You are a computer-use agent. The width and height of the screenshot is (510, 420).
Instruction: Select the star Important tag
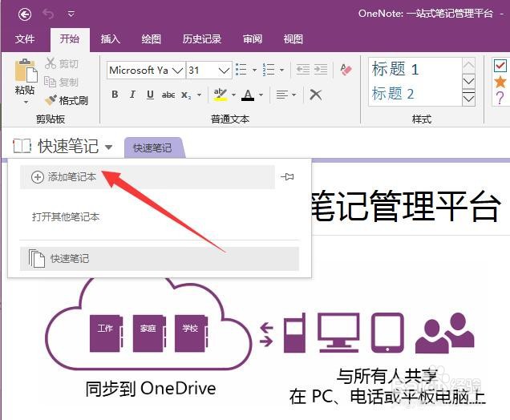coord(500,82)
